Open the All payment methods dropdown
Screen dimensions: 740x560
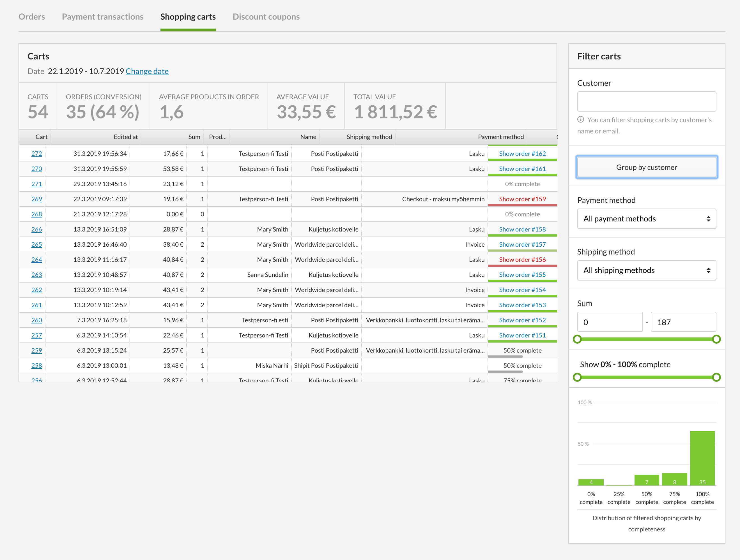646,219
